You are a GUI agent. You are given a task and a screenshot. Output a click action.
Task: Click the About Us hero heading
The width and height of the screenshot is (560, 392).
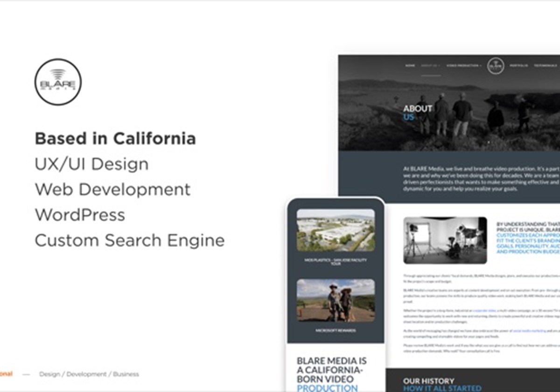point(418,113)
